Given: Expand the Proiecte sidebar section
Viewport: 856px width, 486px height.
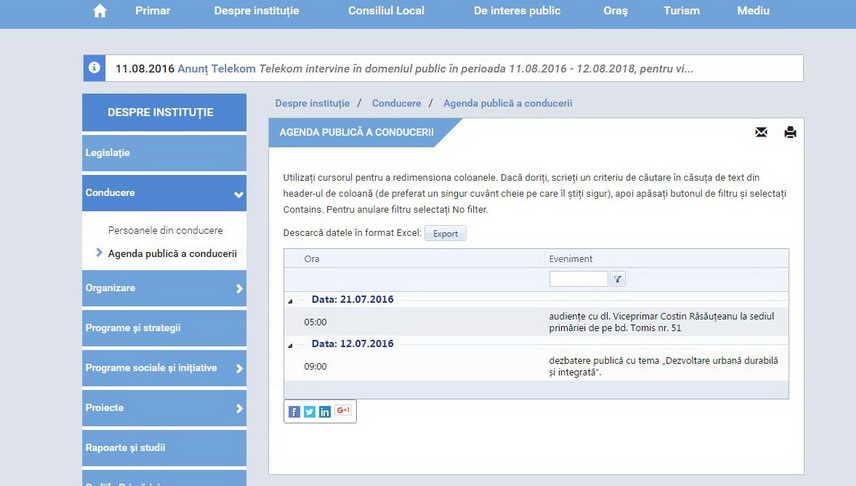Looking at the screenshot, I should pyautogui.click(x=239, y=409).
